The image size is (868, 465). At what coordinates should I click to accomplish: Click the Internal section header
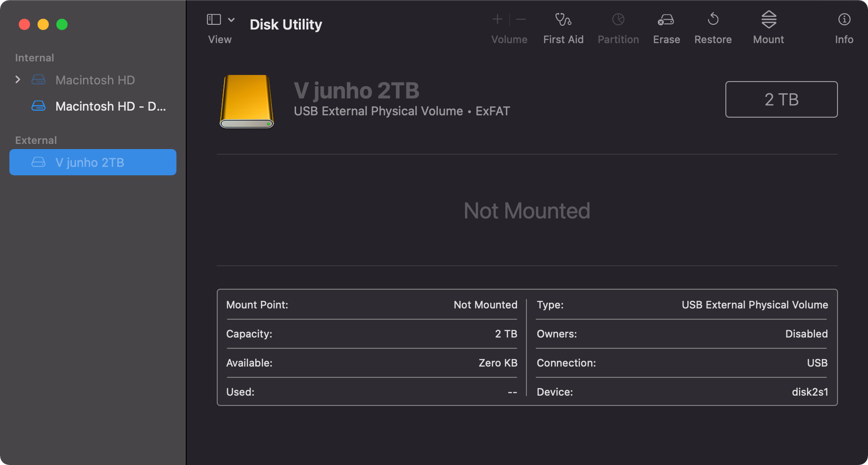(x=35, y=58)
